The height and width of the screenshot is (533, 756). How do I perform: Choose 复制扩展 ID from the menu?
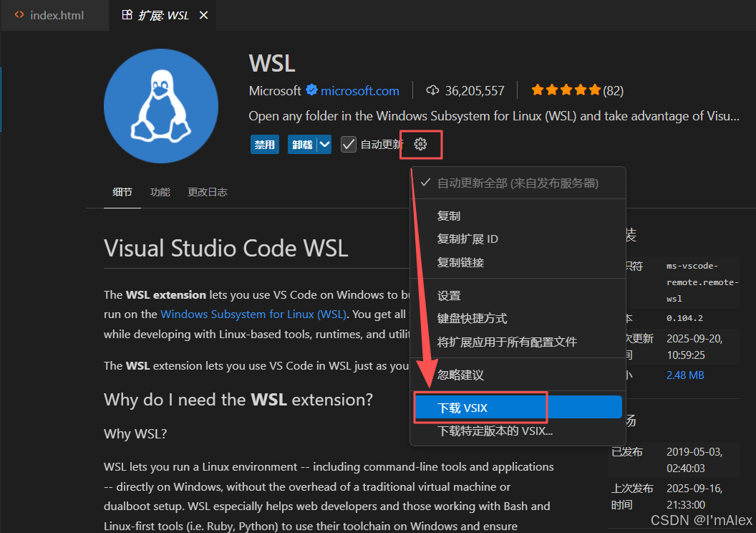[x=518, y=239]
